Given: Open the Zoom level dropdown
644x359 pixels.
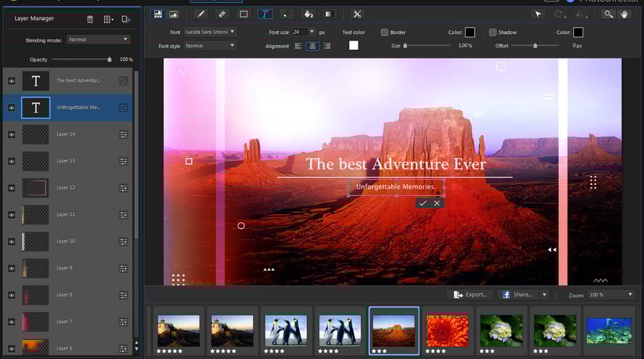Looking at the screenshot, I should click(x=611, y=295).
